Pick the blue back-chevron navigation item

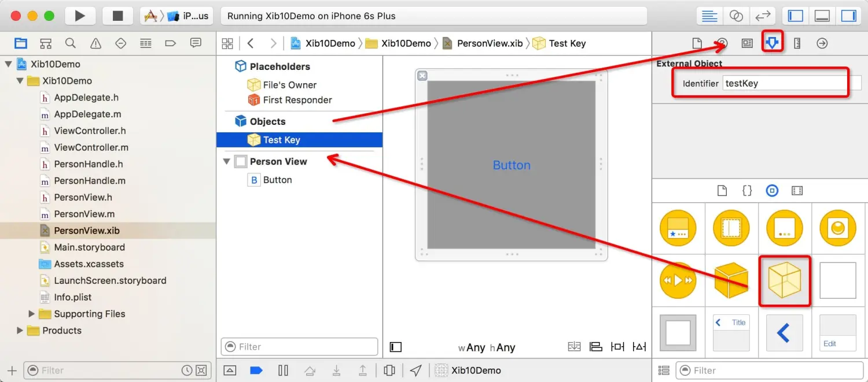point(784,333)
